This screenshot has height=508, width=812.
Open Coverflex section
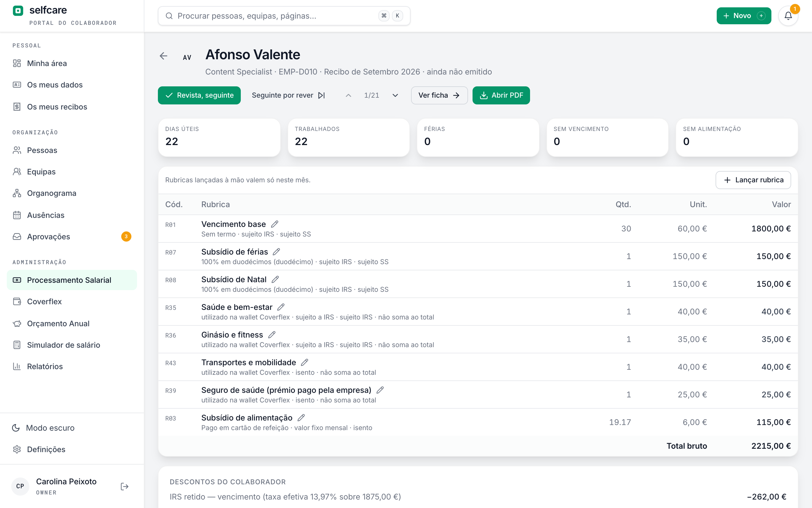pyautogui.click(x=72, y=301)
